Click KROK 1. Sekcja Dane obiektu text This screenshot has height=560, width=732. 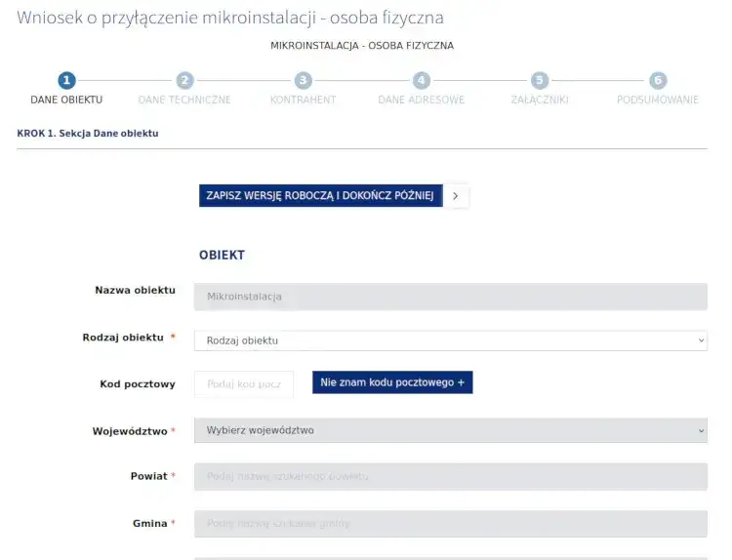click(88, 134)
